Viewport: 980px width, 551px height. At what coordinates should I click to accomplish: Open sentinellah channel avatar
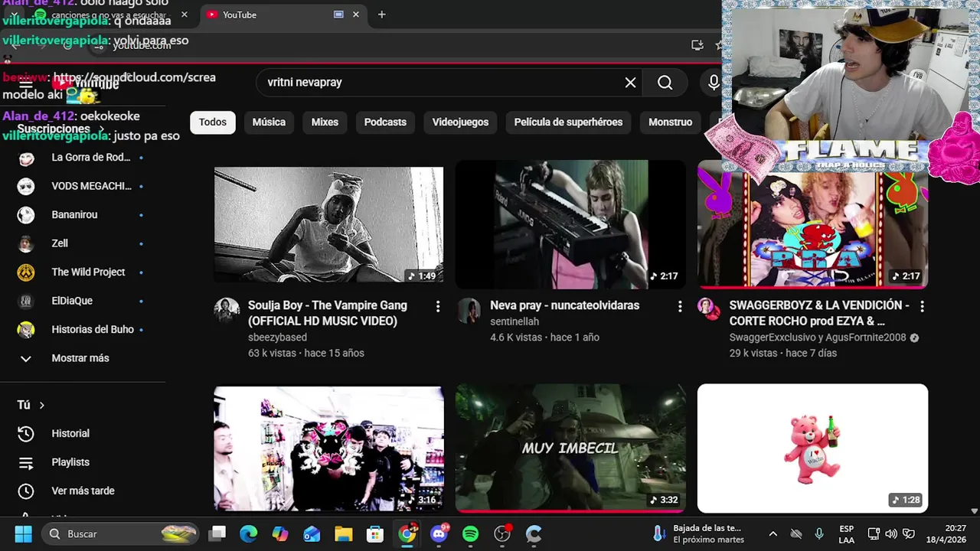point(469,310)
